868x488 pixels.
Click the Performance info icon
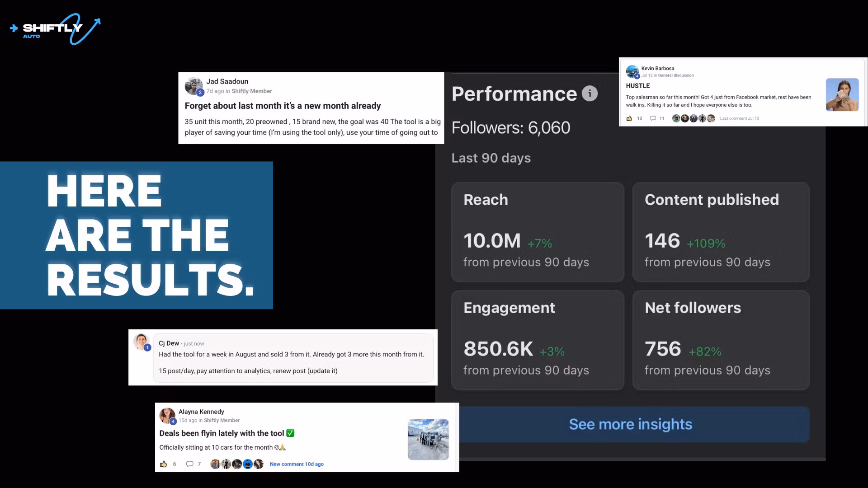[590, 94]
